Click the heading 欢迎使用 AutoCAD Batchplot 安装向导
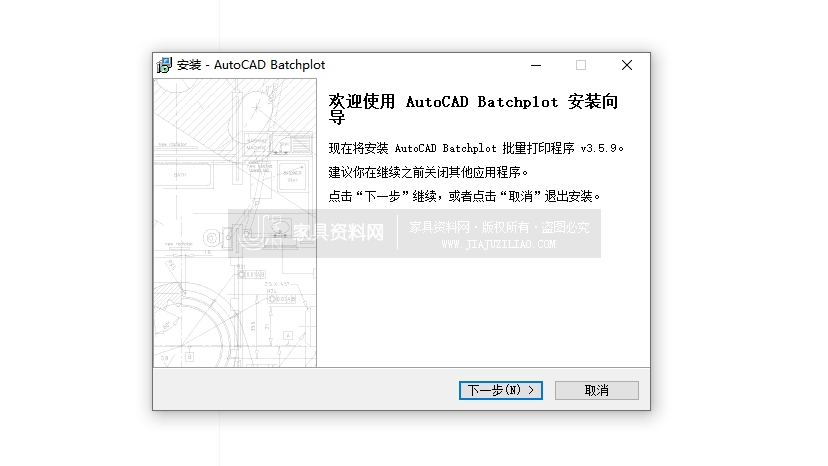 pyautogui.click(x=473, y=109)
